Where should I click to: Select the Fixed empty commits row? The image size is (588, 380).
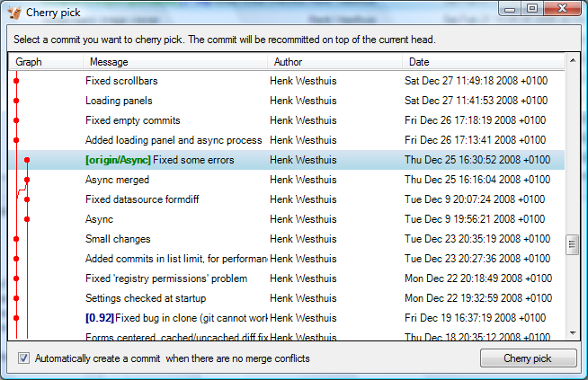(x=287, y=120)
